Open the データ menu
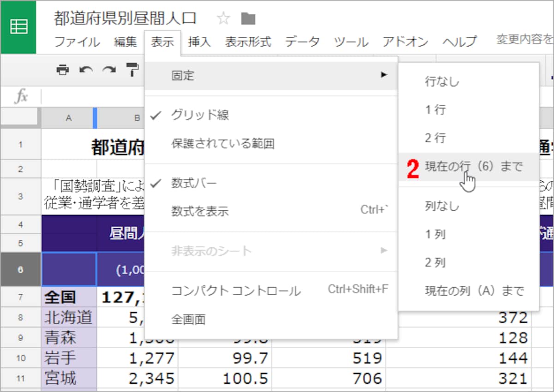Image resolution: width=554 pixels, height=392 pixels. pos(302,42)
